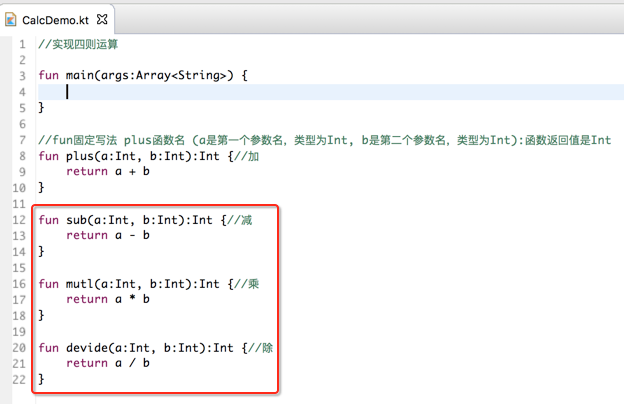Click line number 1 in gutter
This screenshot has width=624, height=404.
[x=22, y=44]
